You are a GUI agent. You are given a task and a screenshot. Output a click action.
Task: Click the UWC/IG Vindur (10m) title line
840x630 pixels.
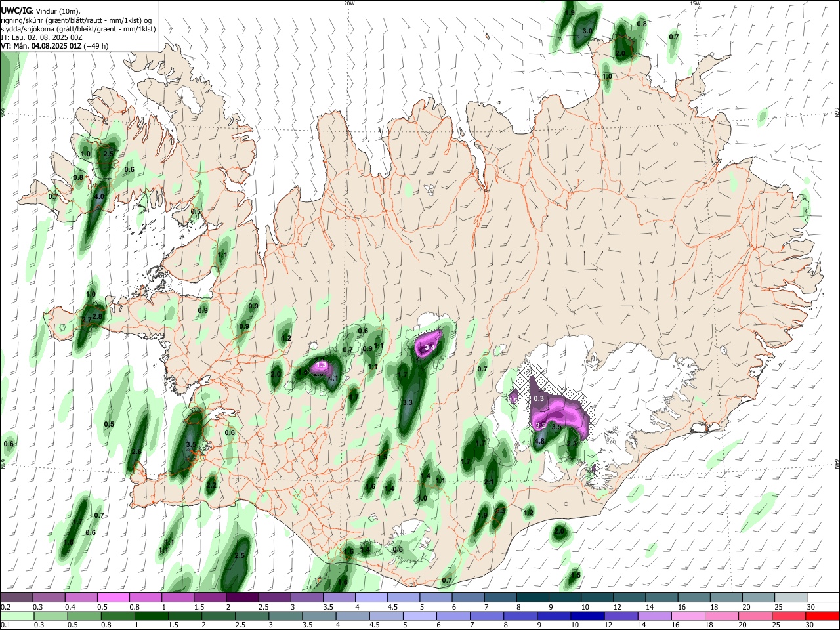[41, 11]
